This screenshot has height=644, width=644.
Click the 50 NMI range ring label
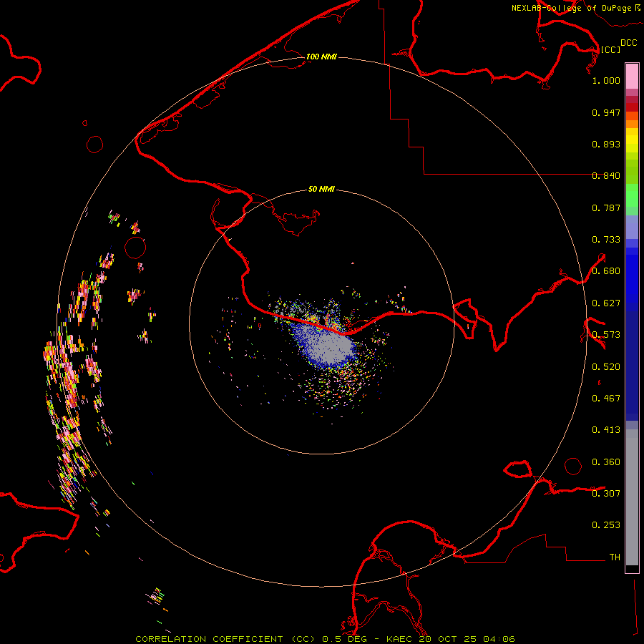(321, 189)
